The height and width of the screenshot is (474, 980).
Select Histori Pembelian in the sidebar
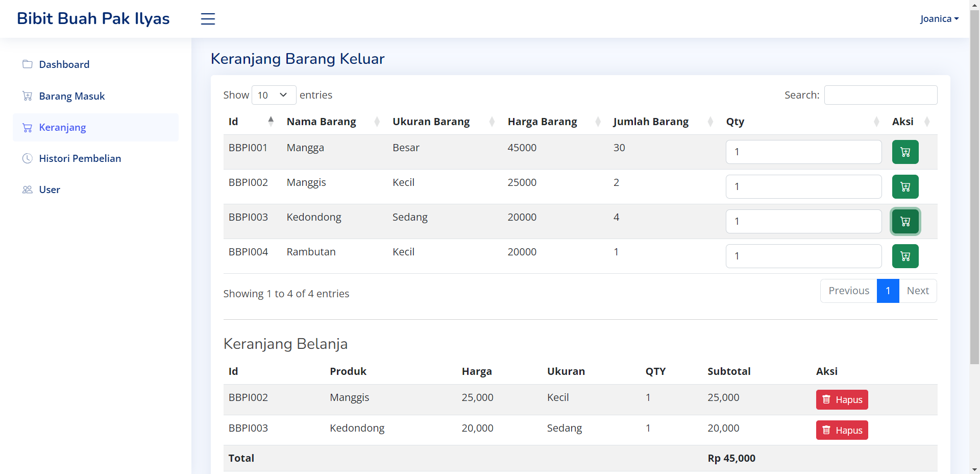click(80, 158)
